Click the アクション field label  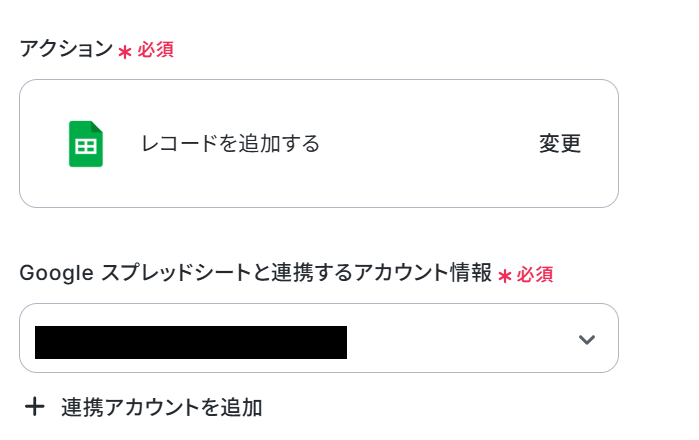point(66,48)
